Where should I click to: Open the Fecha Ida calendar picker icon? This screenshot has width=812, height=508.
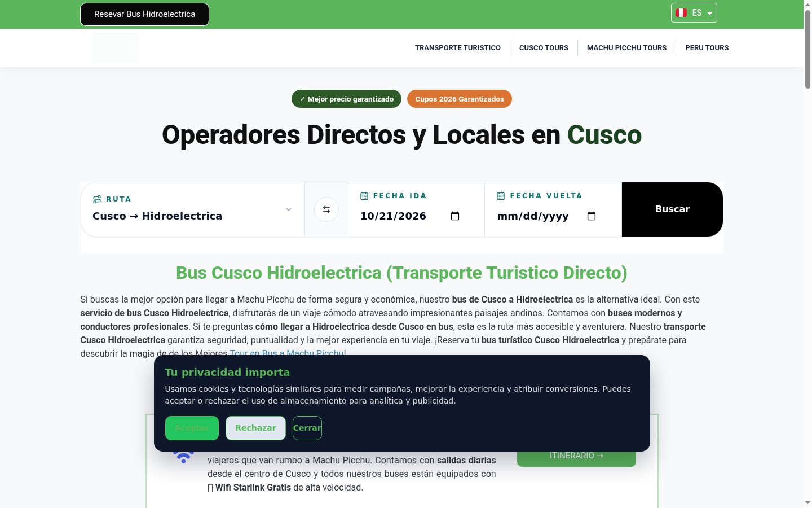pyautogui.click(x=455, y=216)
